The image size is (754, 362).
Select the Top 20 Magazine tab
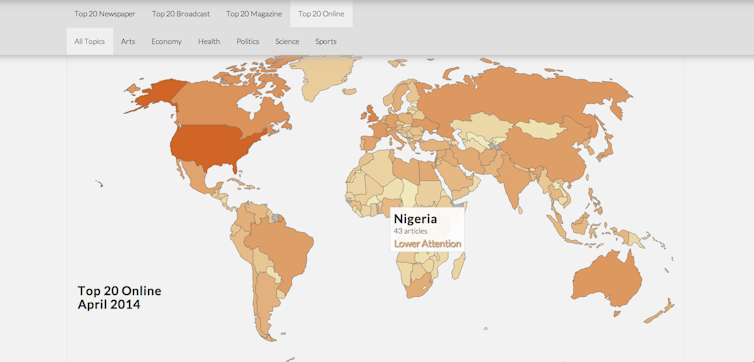(254, 14)
